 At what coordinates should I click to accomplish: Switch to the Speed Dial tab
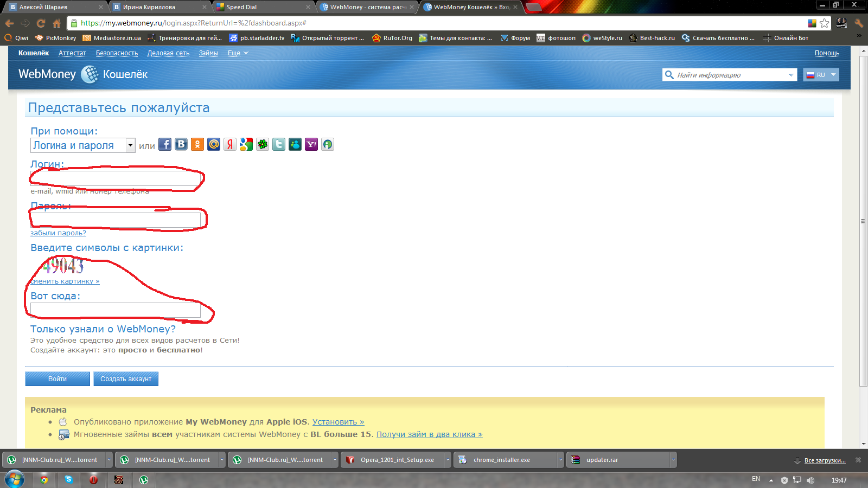tap(263, 7)
